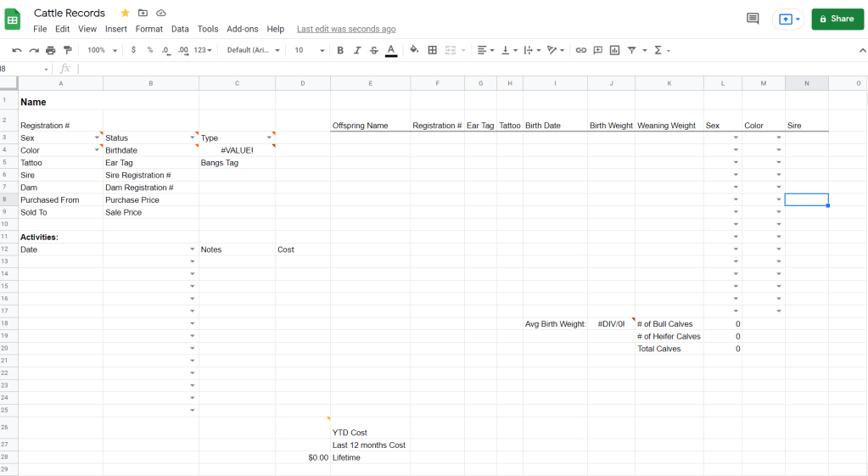868x476 pixels.
Task: Toggle italic formatting
Action: 357,50
